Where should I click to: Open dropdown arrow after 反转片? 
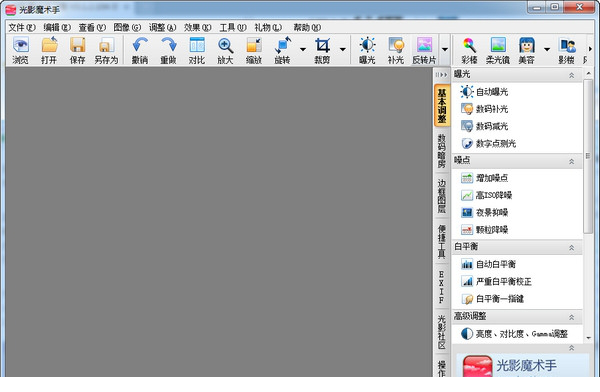445,49
